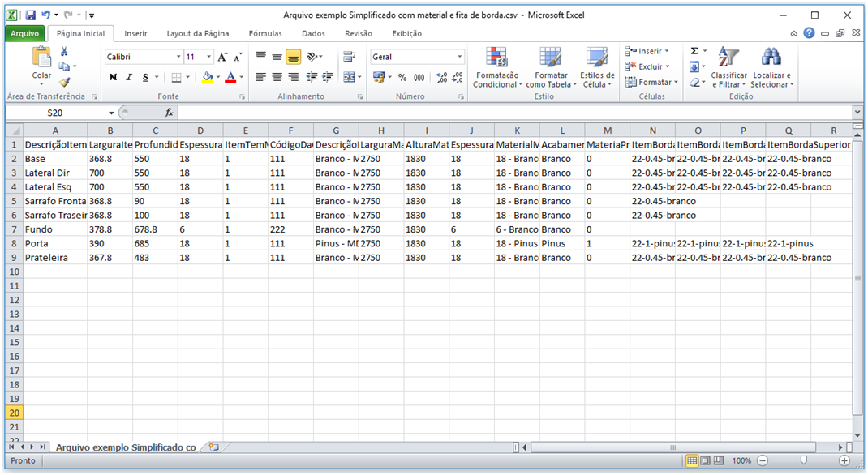Click the Format Painter brush icon
This screenshot has height=475, width=868.
coord(65,83)
